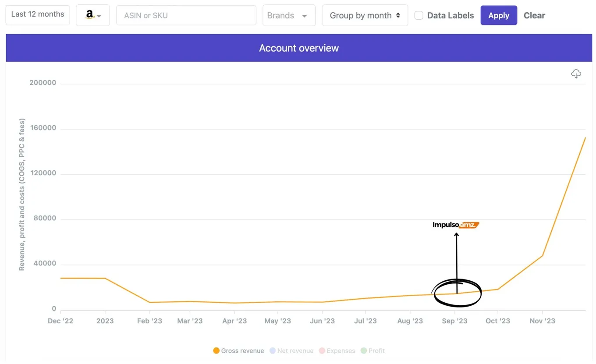This screenshot has height=364, width=596.
Task: Click the Feb '23 axis label
Action: [x=149, y=321]
